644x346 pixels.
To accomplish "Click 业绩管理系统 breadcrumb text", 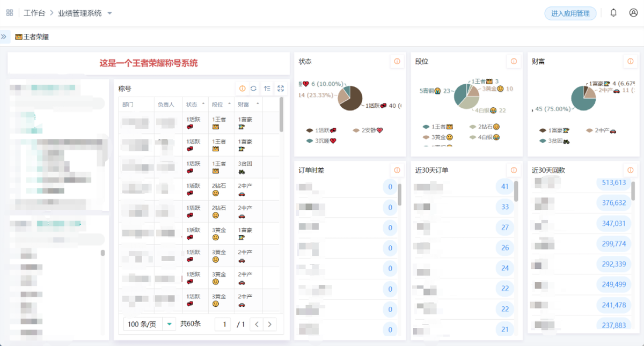I will click(80, 13).
